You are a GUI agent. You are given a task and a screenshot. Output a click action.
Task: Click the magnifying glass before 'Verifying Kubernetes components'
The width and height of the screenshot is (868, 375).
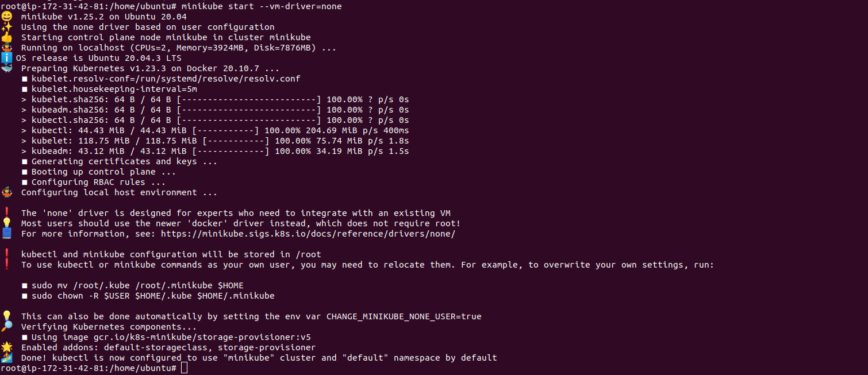(x=6, y=327)
